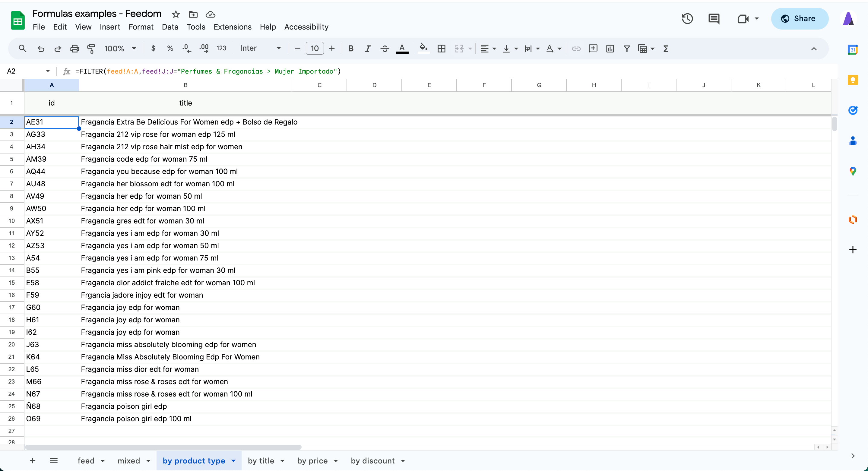
Task: Open the meeting camera dropdown
Action: pos(756,18)
